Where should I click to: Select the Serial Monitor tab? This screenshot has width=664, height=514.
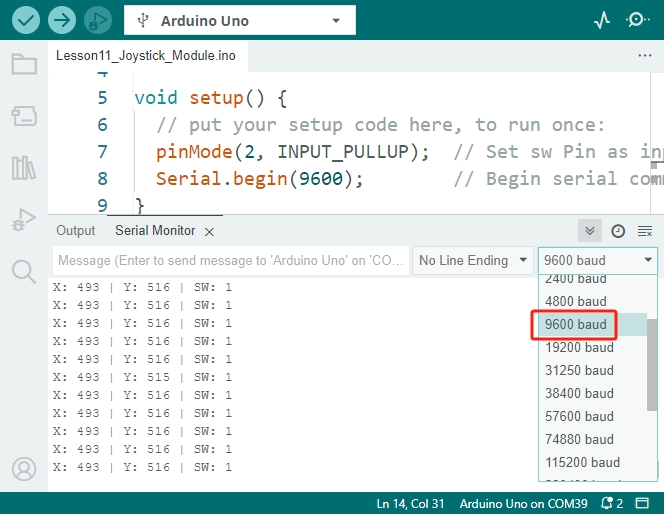click(x=155, y=231)
